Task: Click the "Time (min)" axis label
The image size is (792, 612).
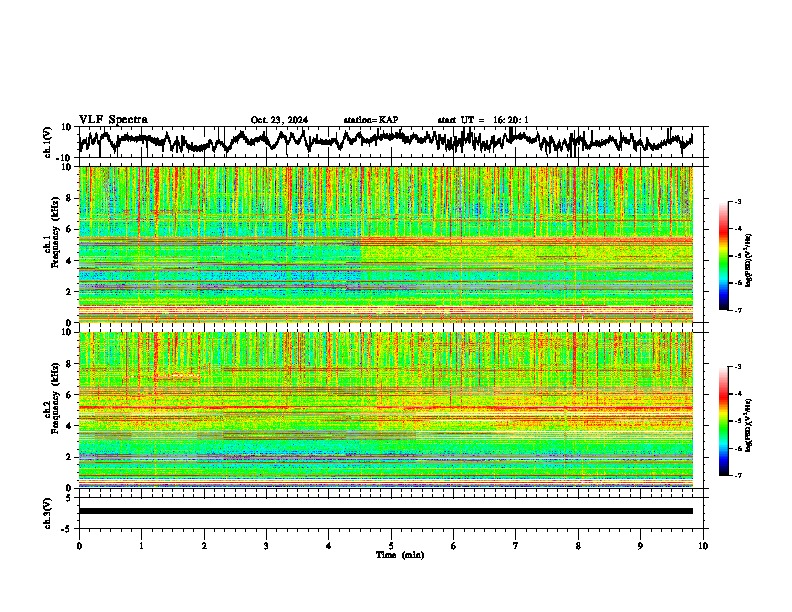Action: pos(400,555)
